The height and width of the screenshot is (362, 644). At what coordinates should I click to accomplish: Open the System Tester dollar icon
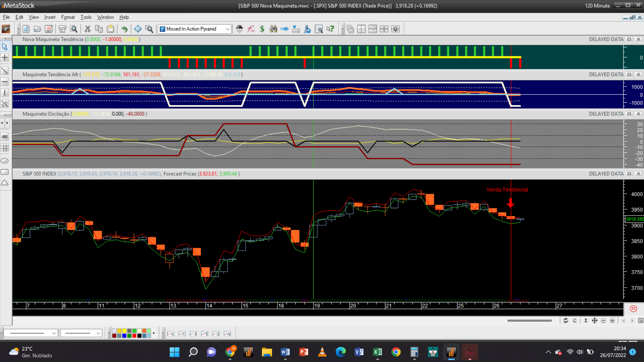pos(262,29)
